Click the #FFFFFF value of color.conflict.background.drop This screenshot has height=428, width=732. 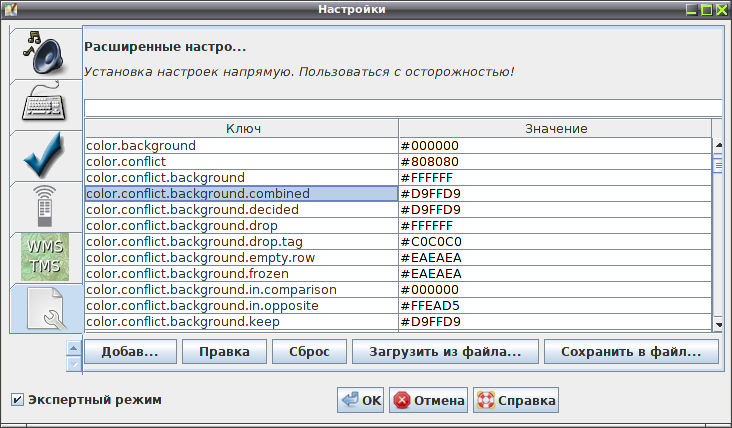click(x=555, y=225)
